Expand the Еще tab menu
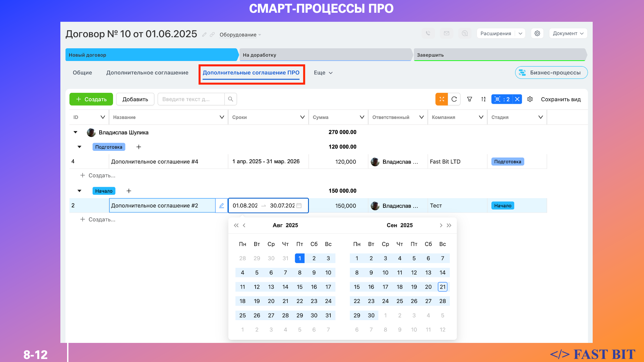The height and width of the screenshot is (362, 644). 323,73
